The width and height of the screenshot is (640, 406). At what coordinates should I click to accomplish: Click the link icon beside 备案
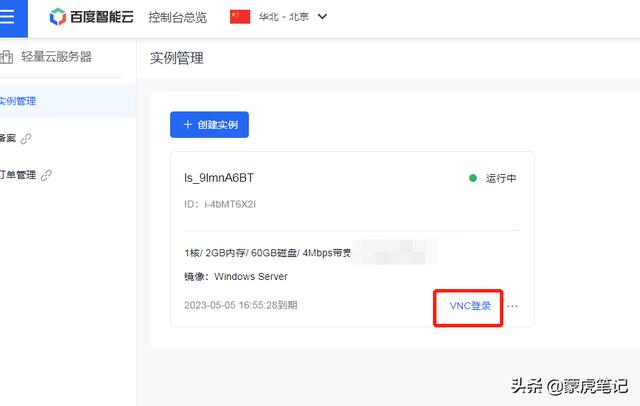click(x=26, y=138)
